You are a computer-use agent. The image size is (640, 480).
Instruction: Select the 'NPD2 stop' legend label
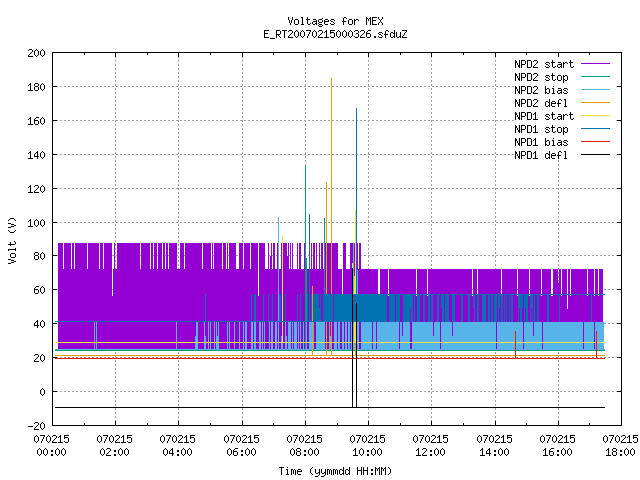tap(541, 77)
